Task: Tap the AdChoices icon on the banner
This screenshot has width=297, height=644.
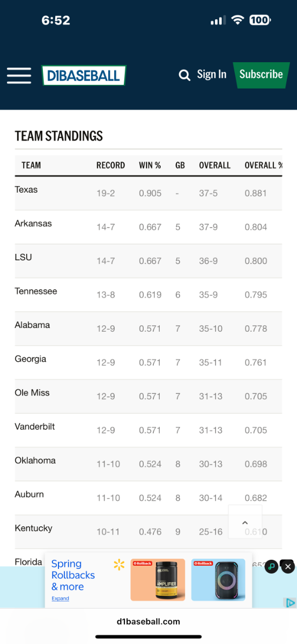Action: (290, 603)
